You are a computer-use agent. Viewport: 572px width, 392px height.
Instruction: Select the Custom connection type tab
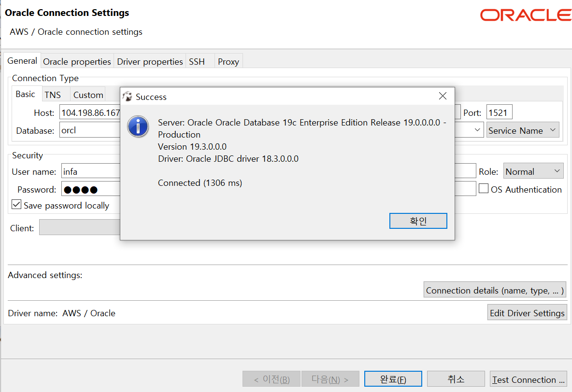tap(88, 95)
